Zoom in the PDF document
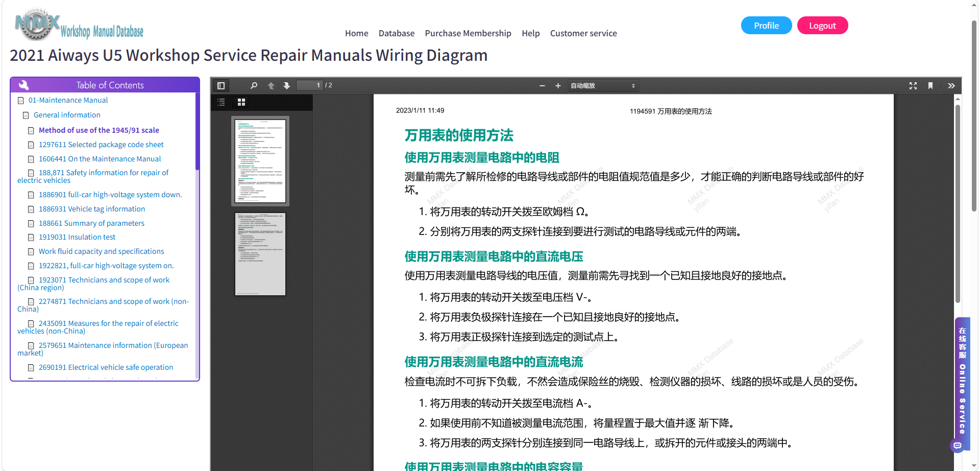 coord(558,86)
